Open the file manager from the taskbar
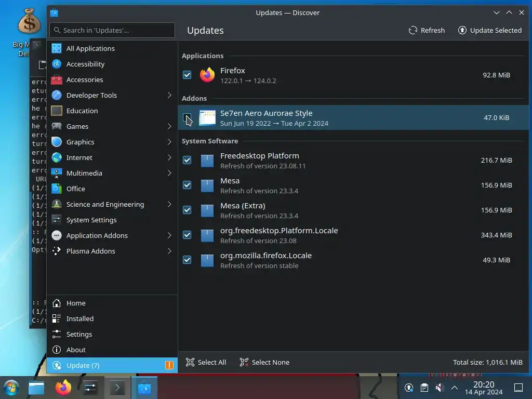This screenshot has height=399, width=532. click(x=36, y=388)
